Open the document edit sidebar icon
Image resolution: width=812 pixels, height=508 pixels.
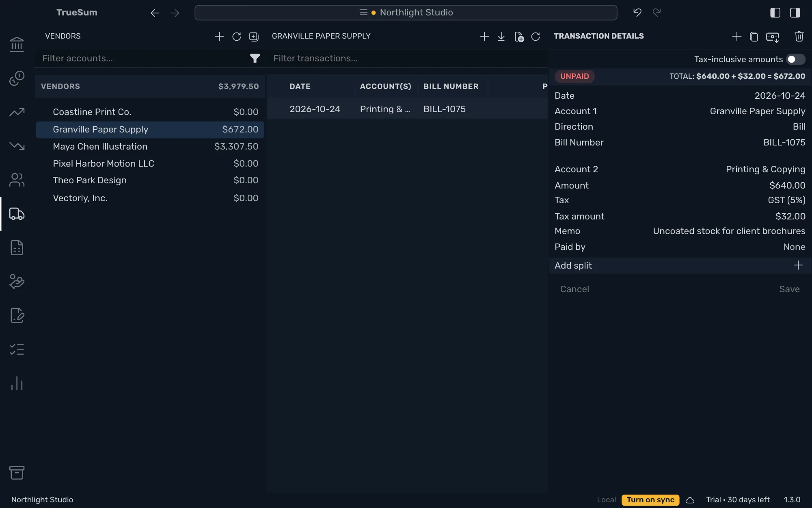(17, 315)
